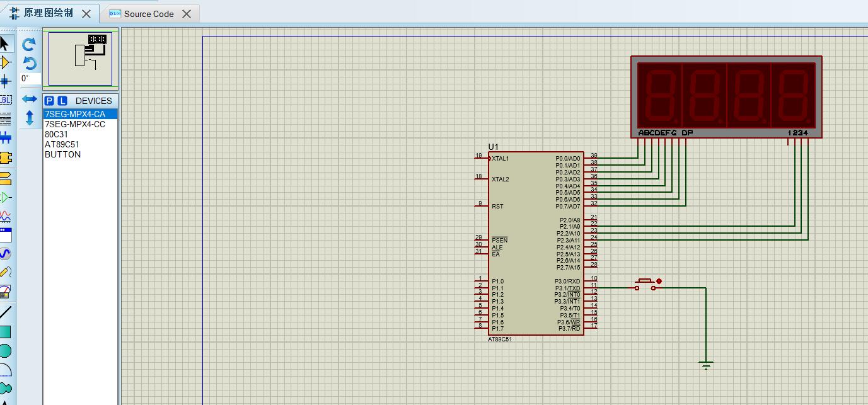The width and height of the screenshot is (868, 405).
Task: Click the 1234 digit-select label
Action: pyautogui.click(x=798, y=133)
